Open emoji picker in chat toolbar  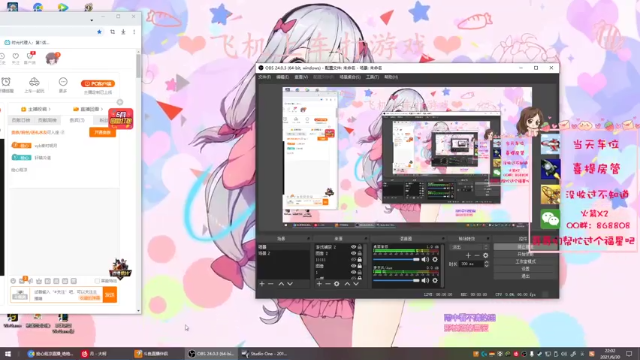(x=13, y=281)
